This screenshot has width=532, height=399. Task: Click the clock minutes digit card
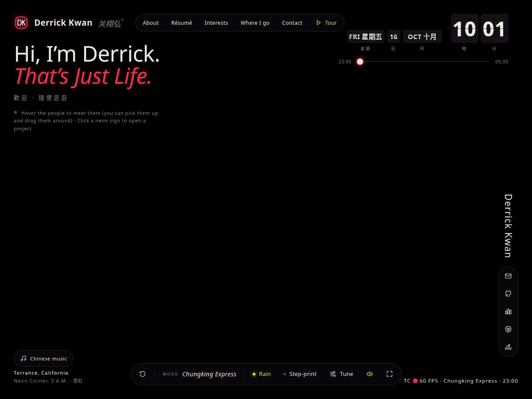point(495,29)
